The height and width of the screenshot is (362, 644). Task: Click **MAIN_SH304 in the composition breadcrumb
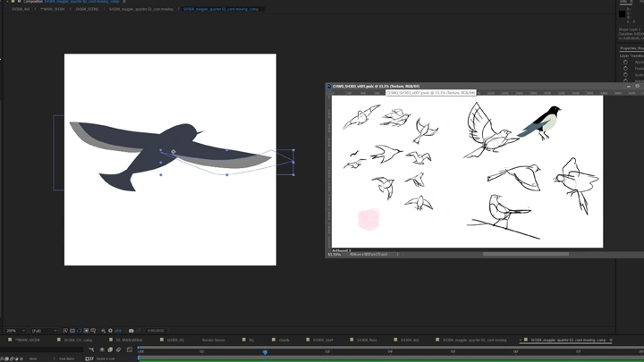point(52,9)
